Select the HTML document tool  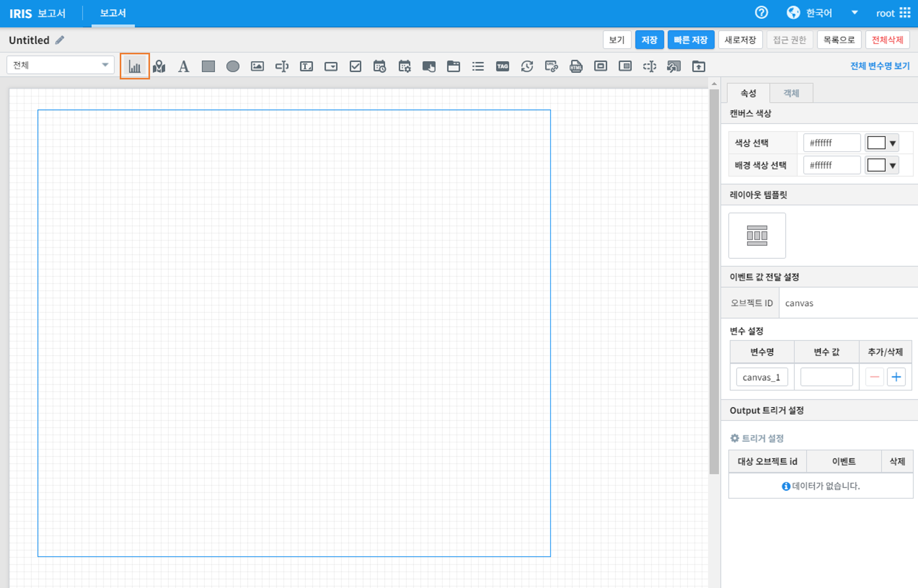click(576, 66)
